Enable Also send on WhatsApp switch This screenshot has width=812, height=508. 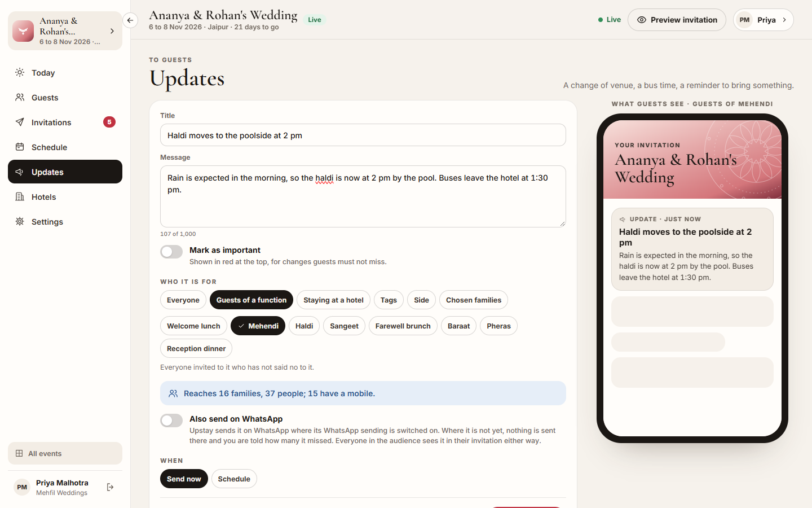pyautogui.click(x=171, y=421)
